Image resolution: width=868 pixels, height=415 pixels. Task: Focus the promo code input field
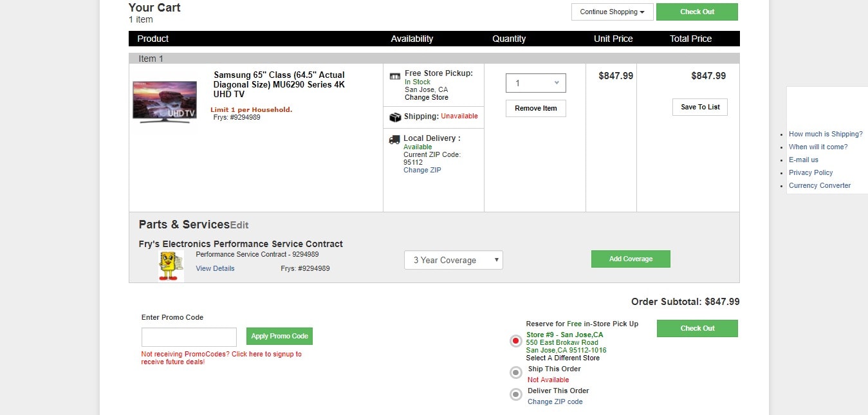(x=189, y=337)
